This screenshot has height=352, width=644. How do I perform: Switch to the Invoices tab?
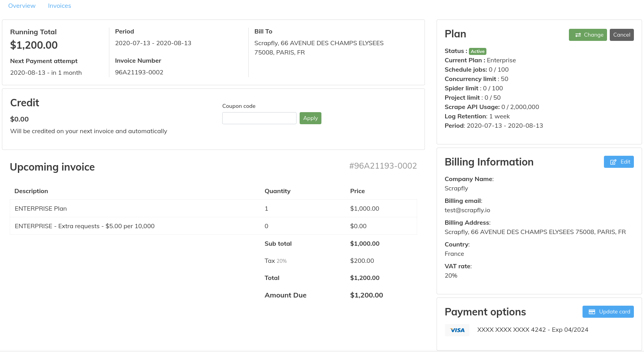click(59, 5)
